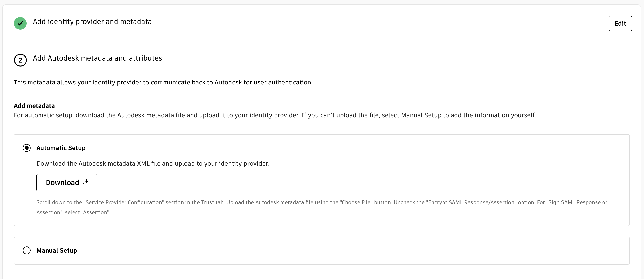Screen dimensions: 644x279
Task: Click the green checkmark step-complete icon
Action: click(x=20, y=23)
